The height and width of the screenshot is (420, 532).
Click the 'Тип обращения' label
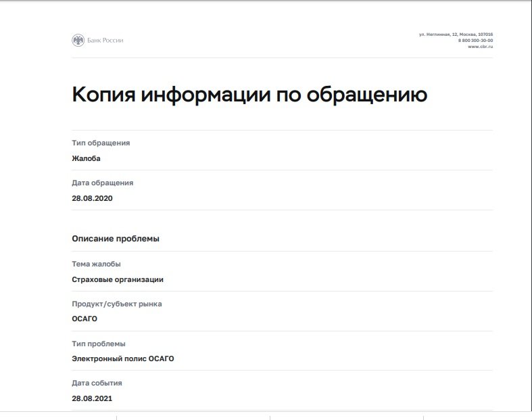101,143
